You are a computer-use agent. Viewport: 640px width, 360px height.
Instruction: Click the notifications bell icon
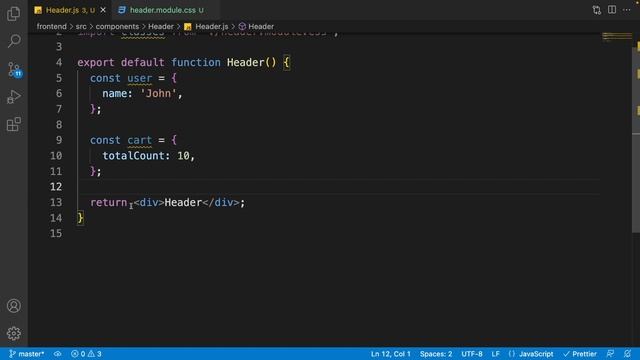point(627,354)
